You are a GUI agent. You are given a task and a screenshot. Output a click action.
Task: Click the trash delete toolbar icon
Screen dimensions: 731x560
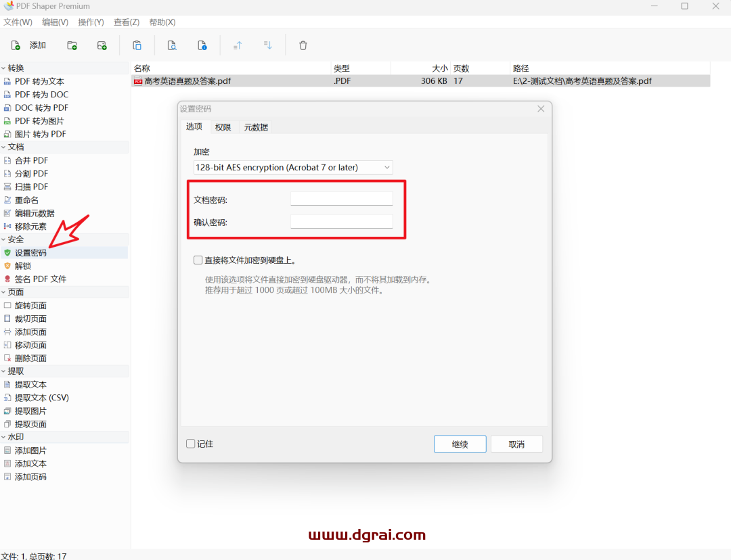(x=303, y=45)
